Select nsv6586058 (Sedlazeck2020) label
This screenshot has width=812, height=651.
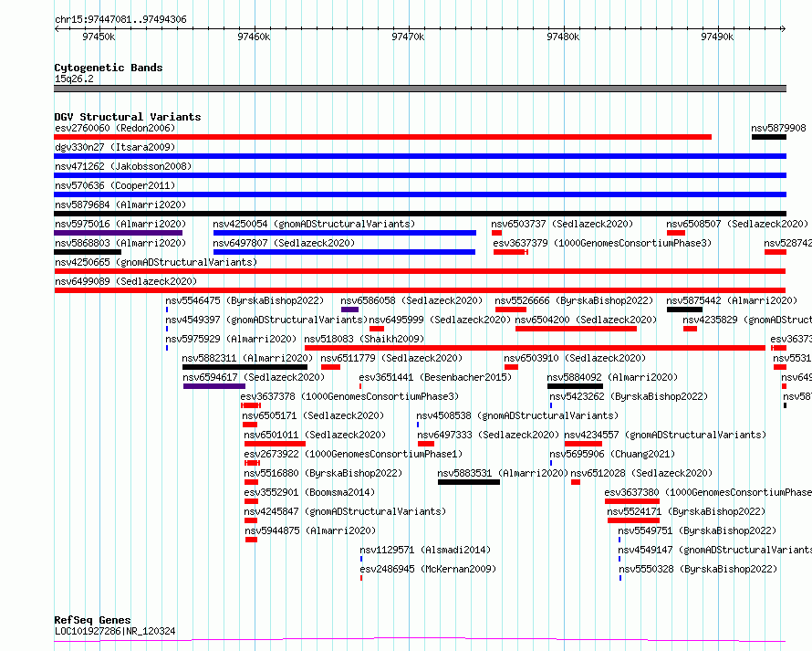click(411, 300)
